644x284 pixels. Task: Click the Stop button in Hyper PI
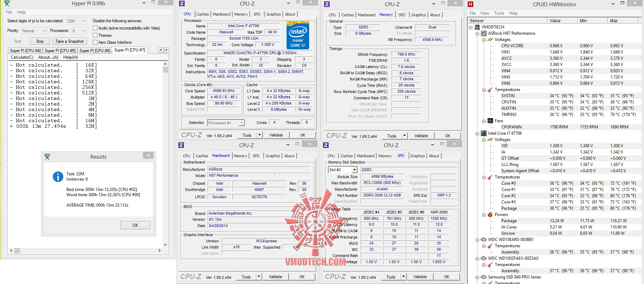[40, 41]
